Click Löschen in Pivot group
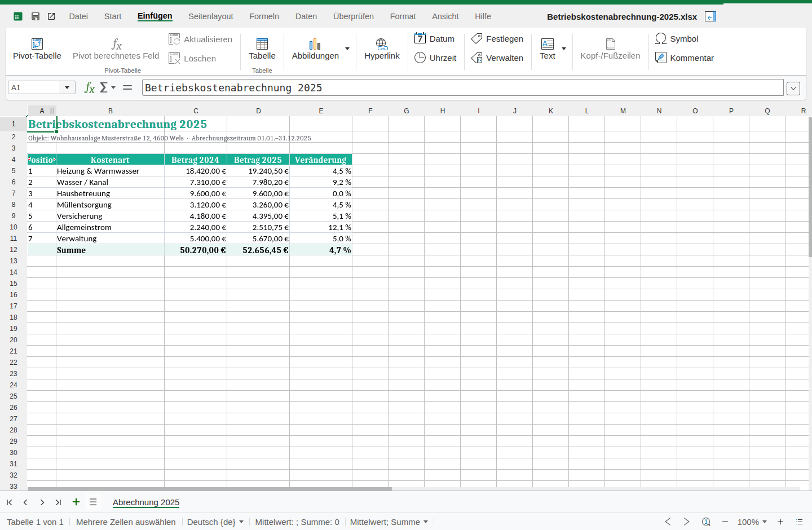 192,58
